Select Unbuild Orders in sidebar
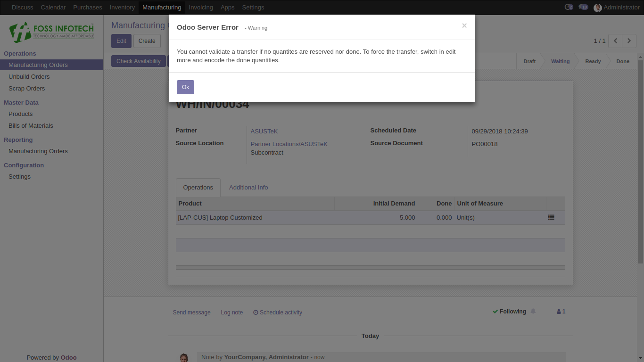The width and height of the screenshot is (644, 362). coord(51,77)
